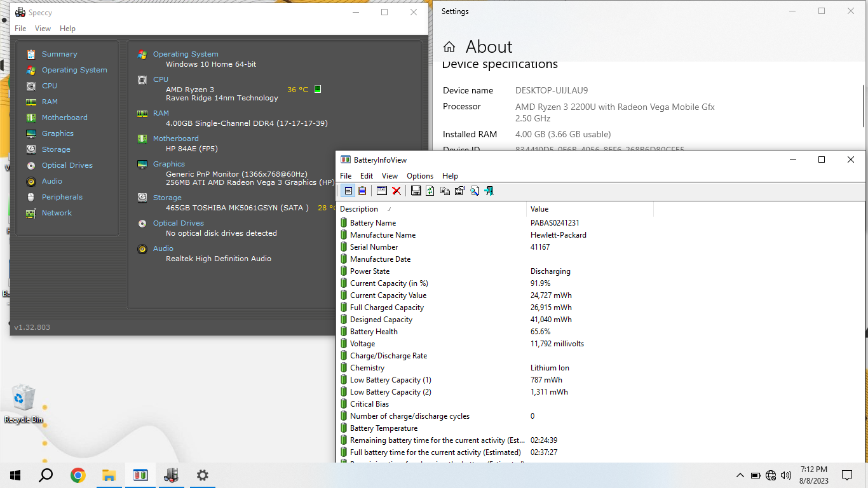Screen dimensions: 868x488
Task: Click the volume speaker icon in system tray
Action: [786, 475]
